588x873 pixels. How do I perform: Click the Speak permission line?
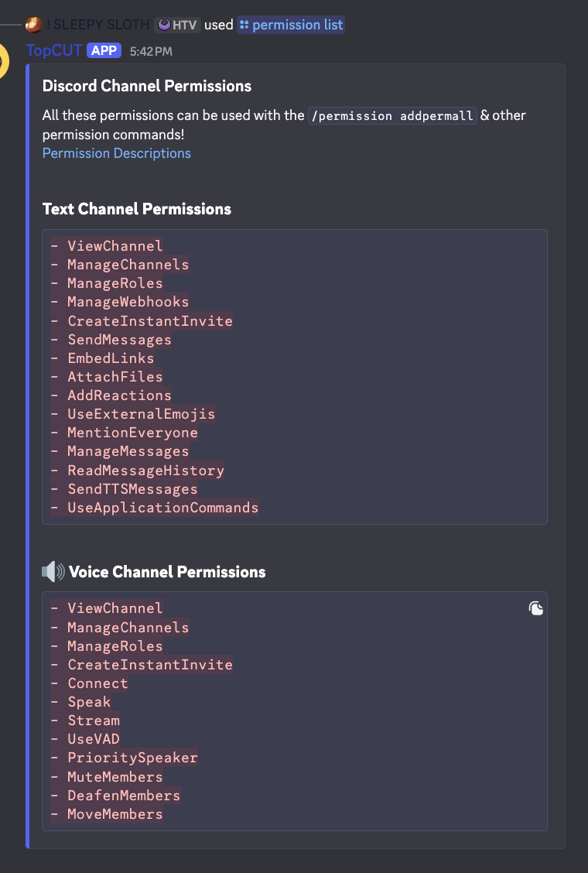pos(80,701)
